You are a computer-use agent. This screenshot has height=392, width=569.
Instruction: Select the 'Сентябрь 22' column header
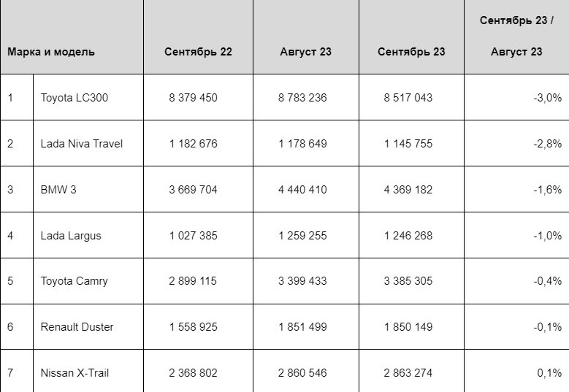(x=198, y=52)
